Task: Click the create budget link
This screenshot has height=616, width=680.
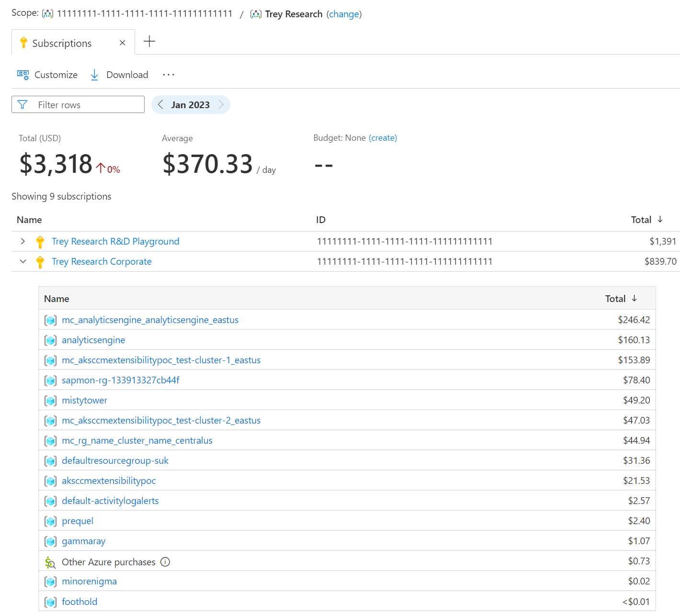Action: [383, 138]
